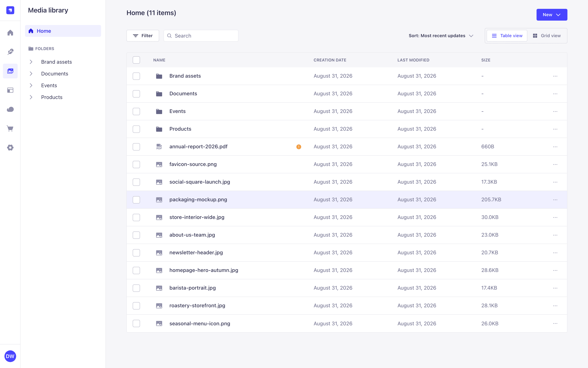Open homepage-hero-autumn.jpg file
Image resolution: width=588 pixels, height=368 pixels.
204,270
